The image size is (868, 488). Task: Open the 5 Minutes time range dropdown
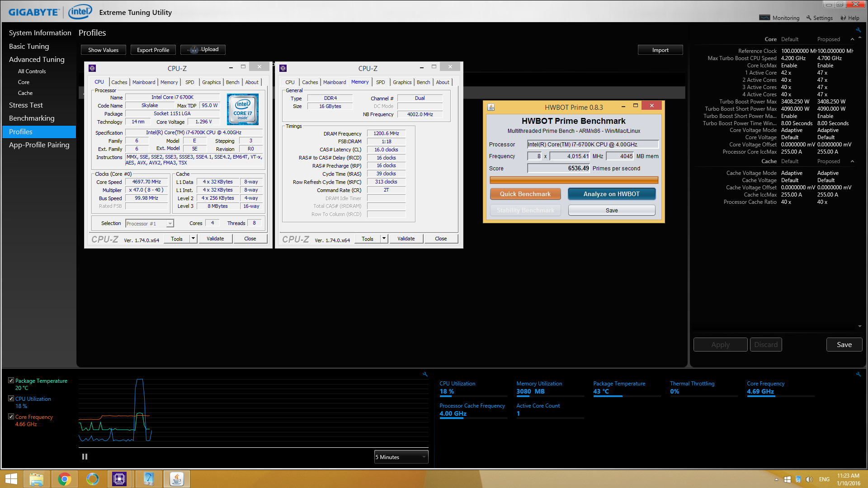[x=401, y=457]
